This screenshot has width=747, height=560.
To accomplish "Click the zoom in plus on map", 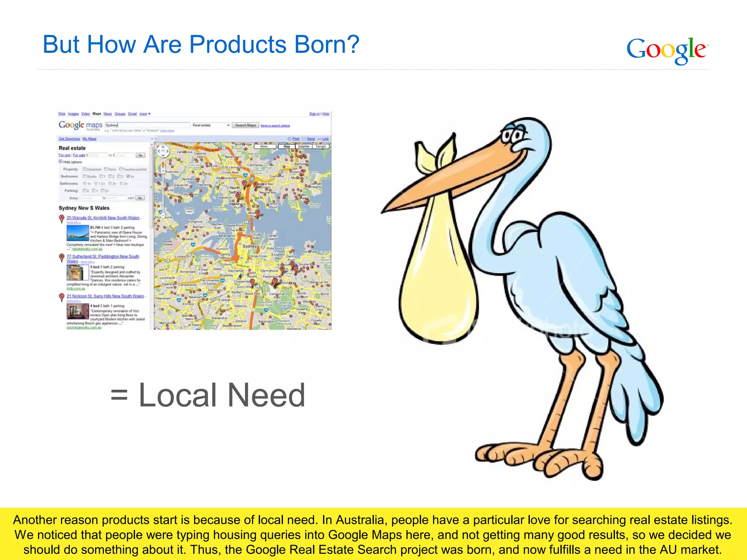I will pyautogui.click(x=163, y=171).
